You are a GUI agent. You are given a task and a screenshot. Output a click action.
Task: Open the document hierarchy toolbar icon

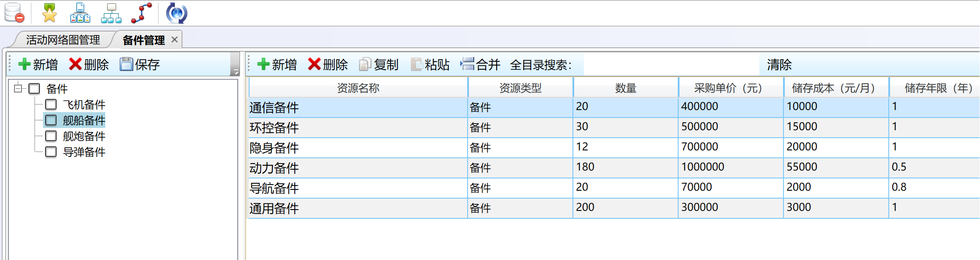tap(80, 13)
